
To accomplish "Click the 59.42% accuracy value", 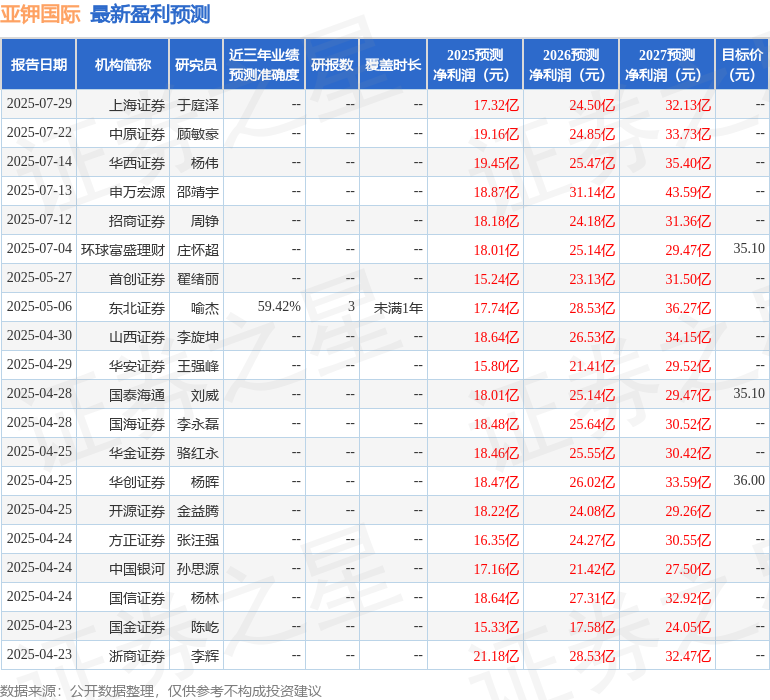I will [x=279, y=307].
